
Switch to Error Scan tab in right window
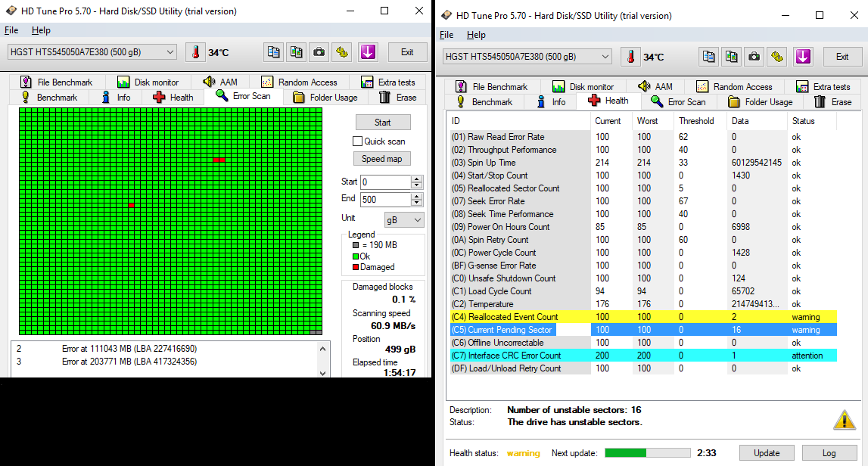pos(679,102)
